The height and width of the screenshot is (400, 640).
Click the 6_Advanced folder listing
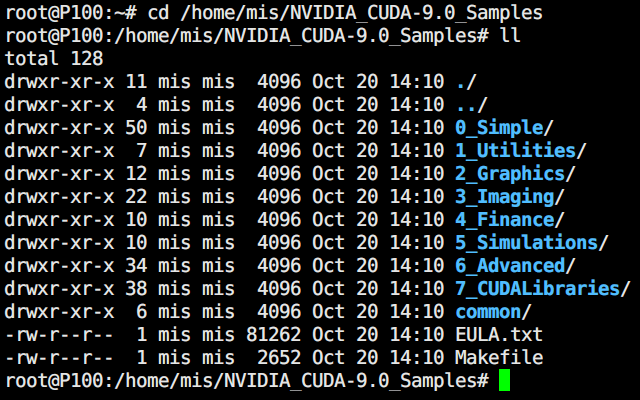pos(515,266)
